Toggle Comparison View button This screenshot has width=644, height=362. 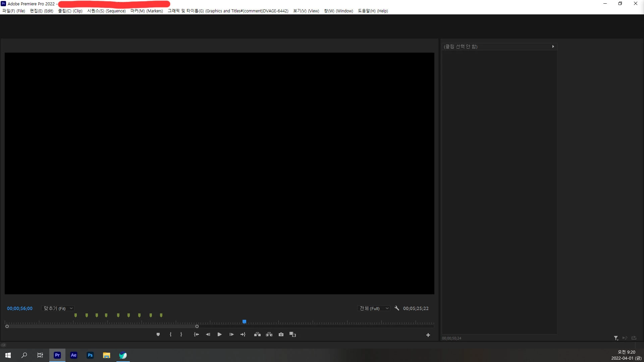pyautogui.click(x=292, y=335)
